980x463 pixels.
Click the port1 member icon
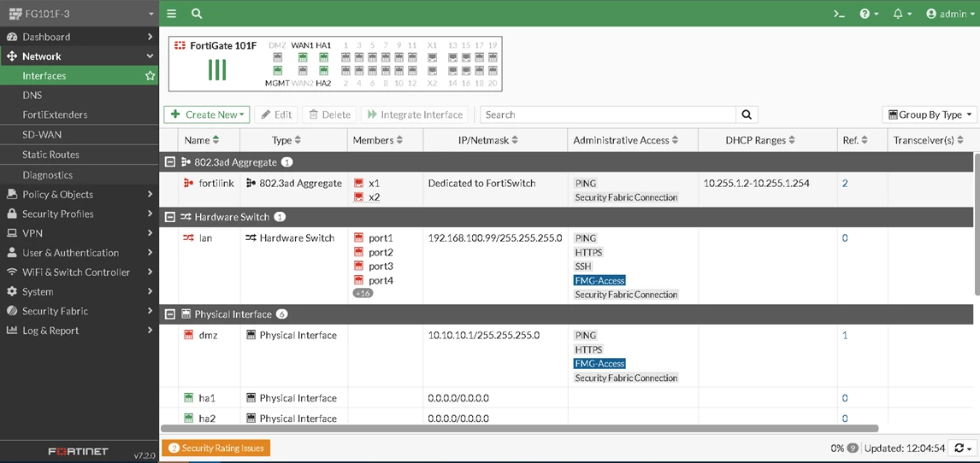[x=359, y=237]
